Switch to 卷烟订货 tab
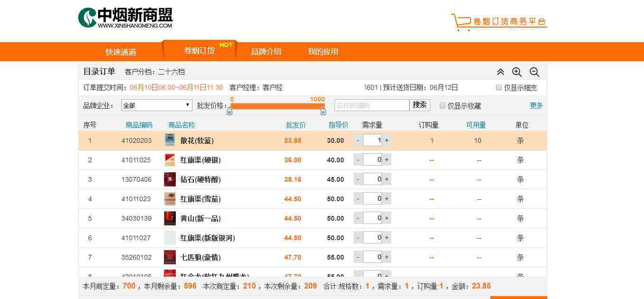The width and height of the screenshot is (644, 299). [x=200, y=50]
